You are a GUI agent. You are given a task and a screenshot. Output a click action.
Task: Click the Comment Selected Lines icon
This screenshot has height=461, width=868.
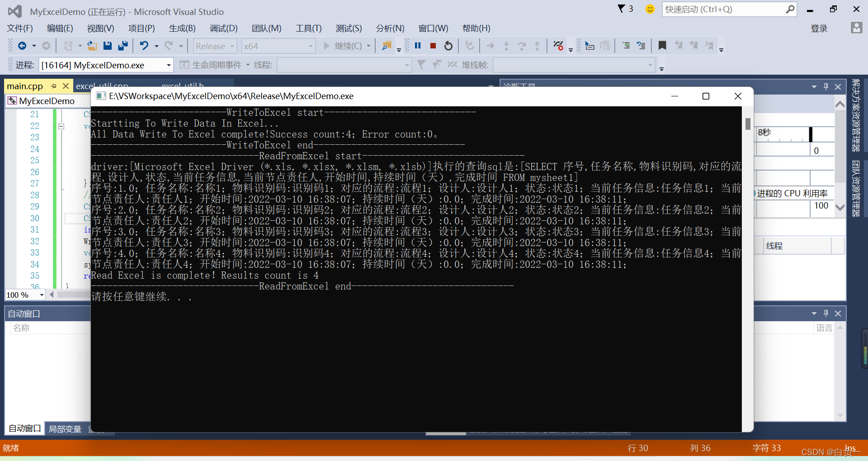point(641,46)
